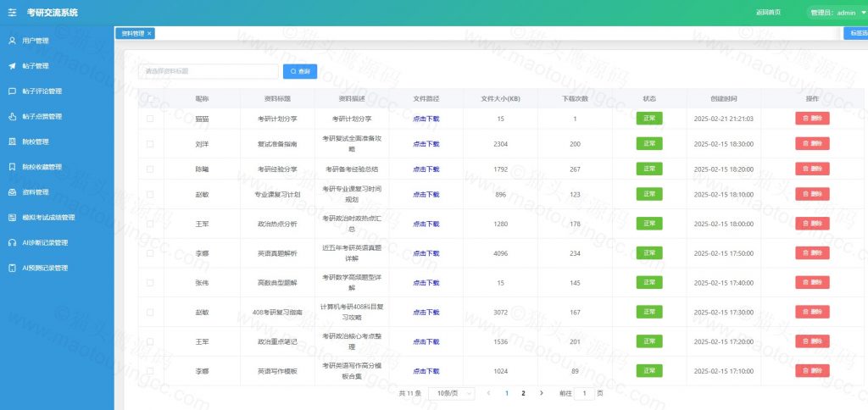Click 点击下载 for 政治热点分析
The width and height of the screenshot is (868, 410).
coord(426,224)
